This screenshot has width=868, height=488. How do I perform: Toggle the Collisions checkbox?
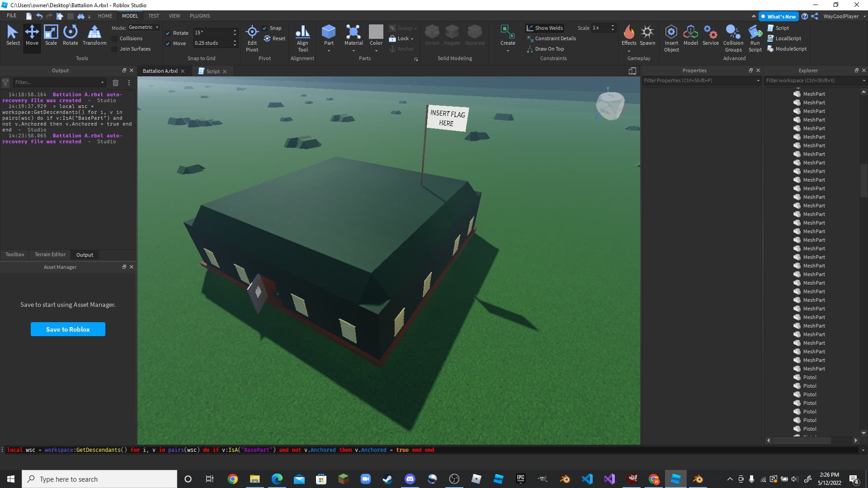point(115,39)
